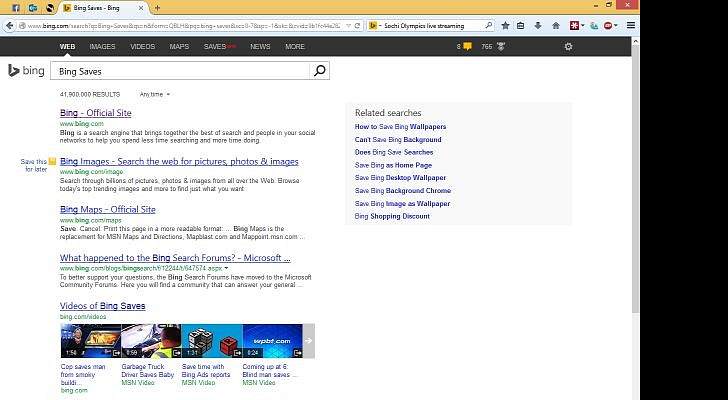Click the 'Bing Saves' search input field
The height and width of the screenshot is (400, 728).
(x=180, y=71)
